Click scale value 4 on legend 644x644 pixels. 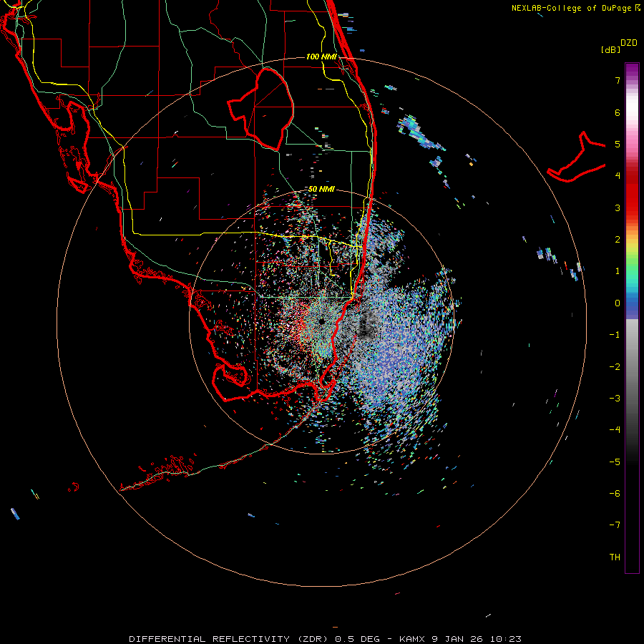click(x=618, y=175)
